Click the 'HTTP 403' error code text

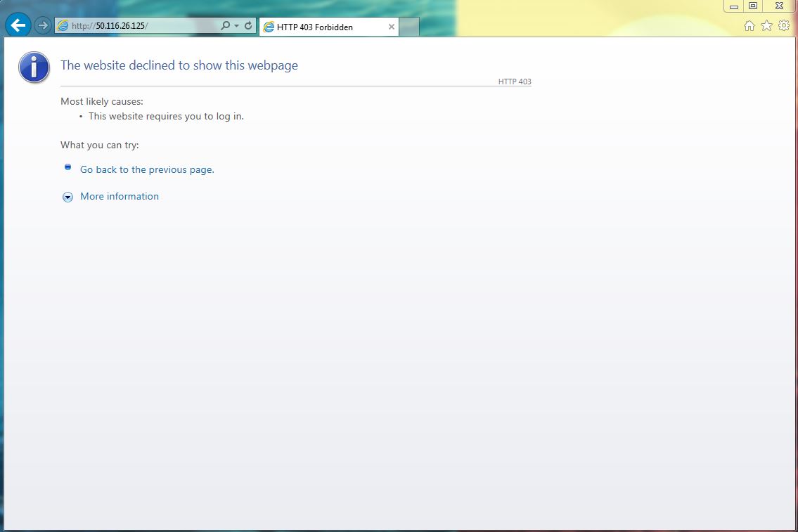(x=515, y=82)
